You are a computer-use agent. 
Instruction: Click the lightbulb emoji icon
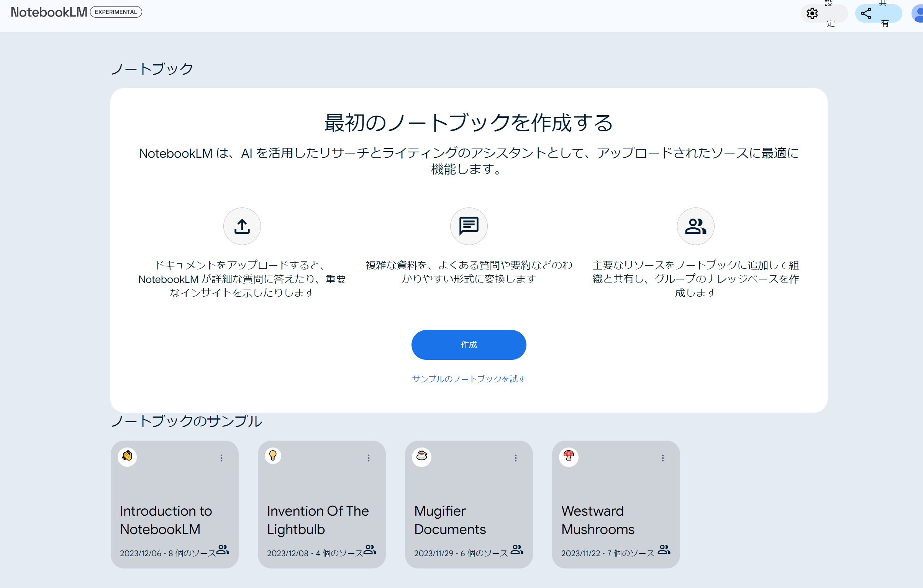click(273, 456)
